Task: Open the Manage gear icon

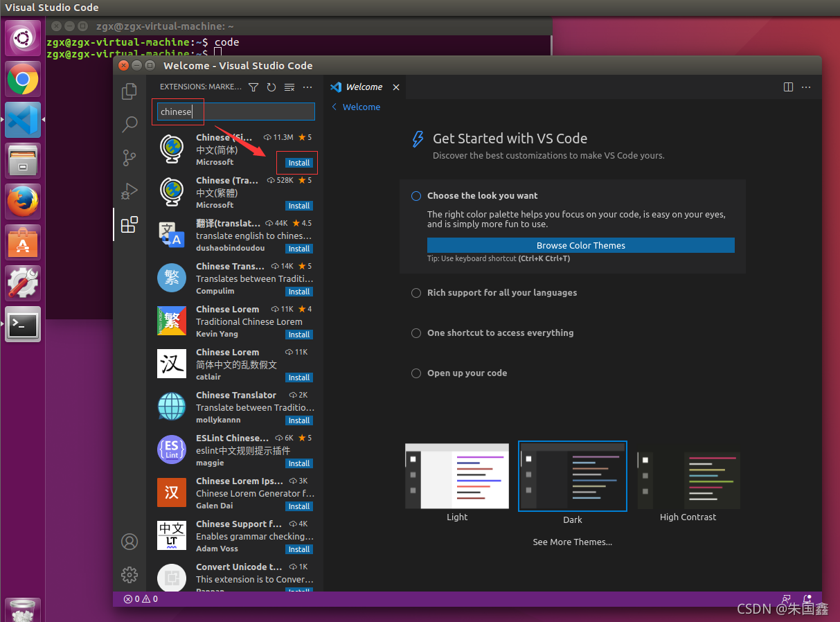Action: (129, 575)
